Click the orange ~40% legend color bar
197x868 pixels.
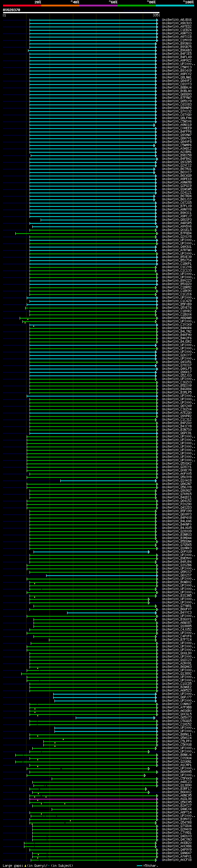(60, 6)
